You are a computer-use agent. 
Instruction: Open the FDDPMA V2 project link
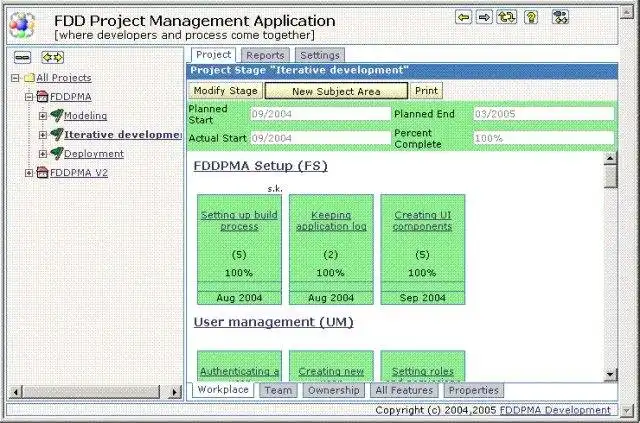click(x=79, y=173)
